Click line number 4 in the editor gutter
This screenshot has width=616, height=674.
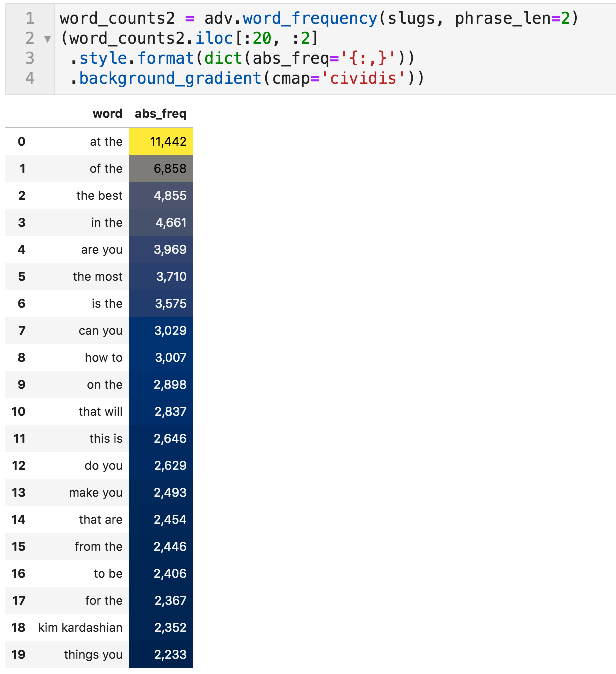[30, 78]
